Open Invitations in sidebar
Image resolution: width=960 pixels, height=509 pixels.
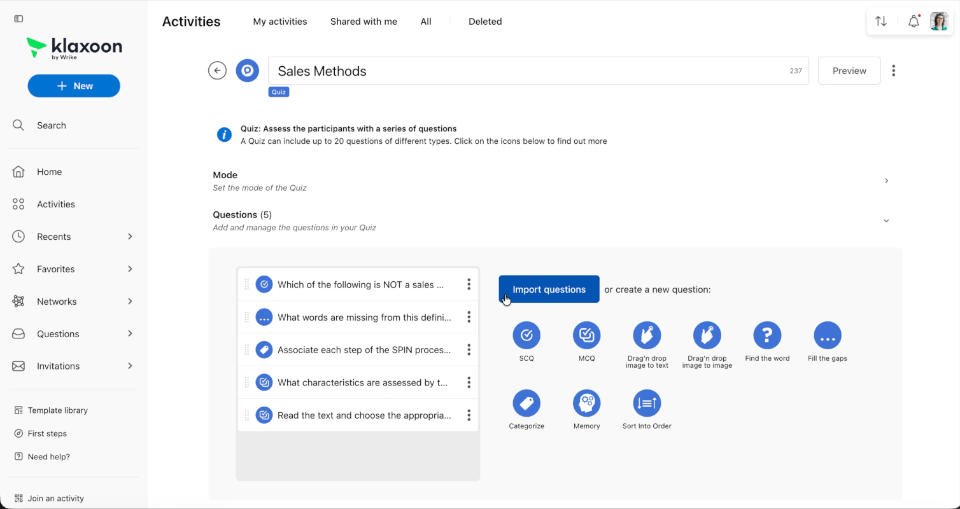[x=58, y=366]
